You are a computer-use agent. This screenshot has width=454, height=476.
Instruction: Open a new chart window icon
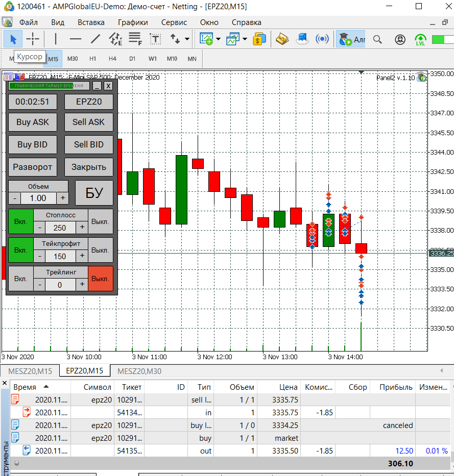[x=206, y=39]
